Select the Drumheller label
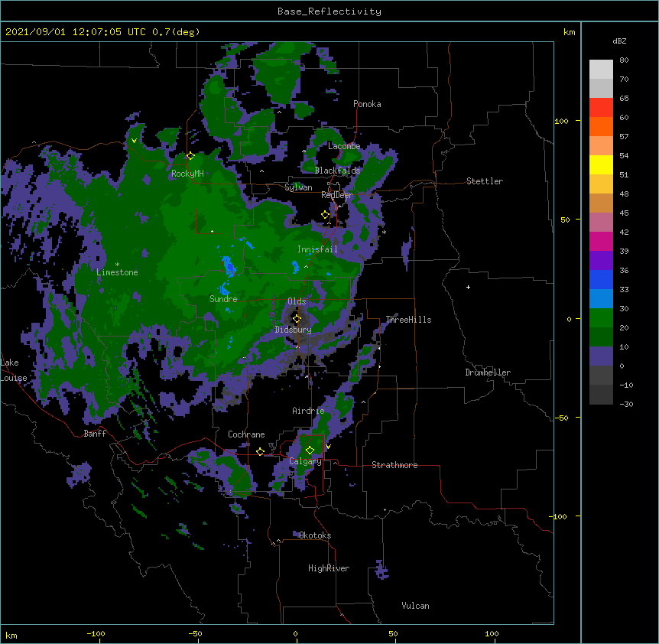 pyautogui.click(x=488, y=372)
